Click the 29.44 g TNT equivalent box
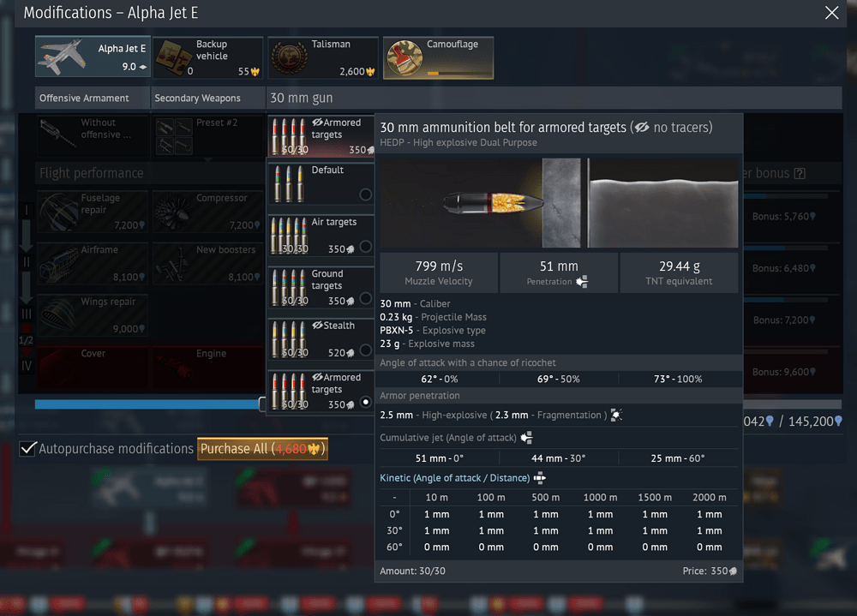This screenshot has height=616, width=857. click(x=679, y=272)
